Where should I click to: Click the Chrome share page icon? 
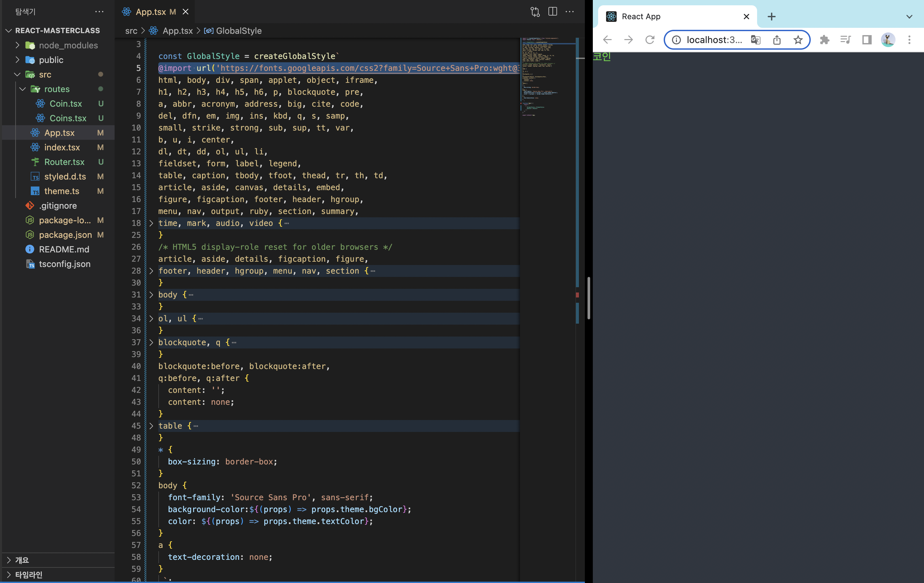click(777, 40)
